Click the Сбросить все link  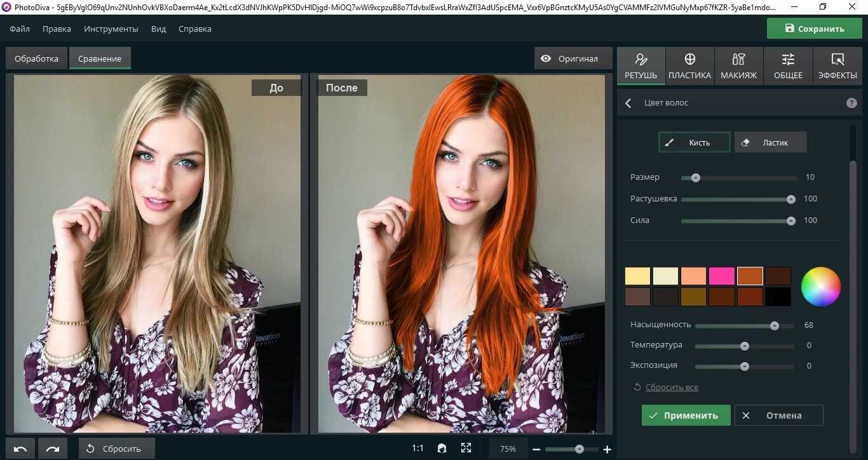671,388
